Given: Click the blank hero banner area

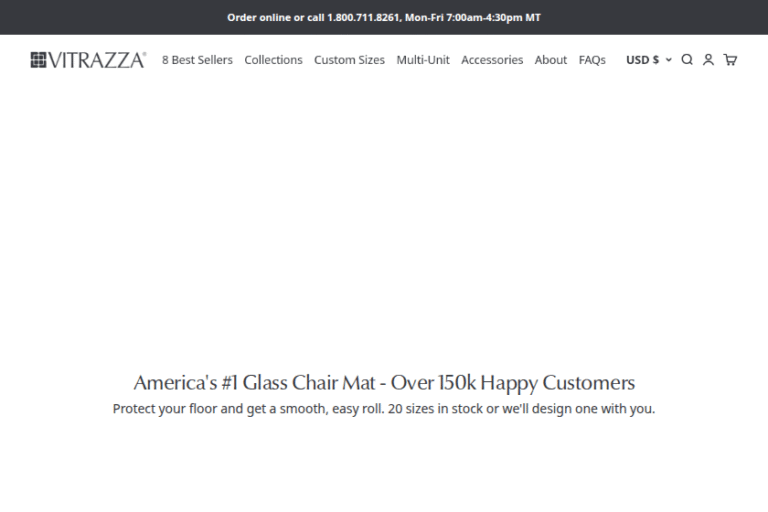Looking at the screenshot, I should pos(384,220).
